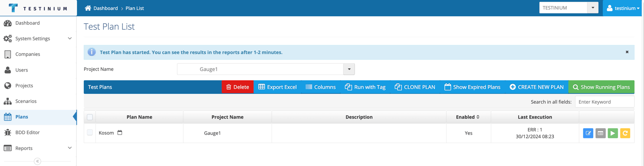Click the Companies building icon
Viewport: 644px width, 166px height.
point(8,54)
